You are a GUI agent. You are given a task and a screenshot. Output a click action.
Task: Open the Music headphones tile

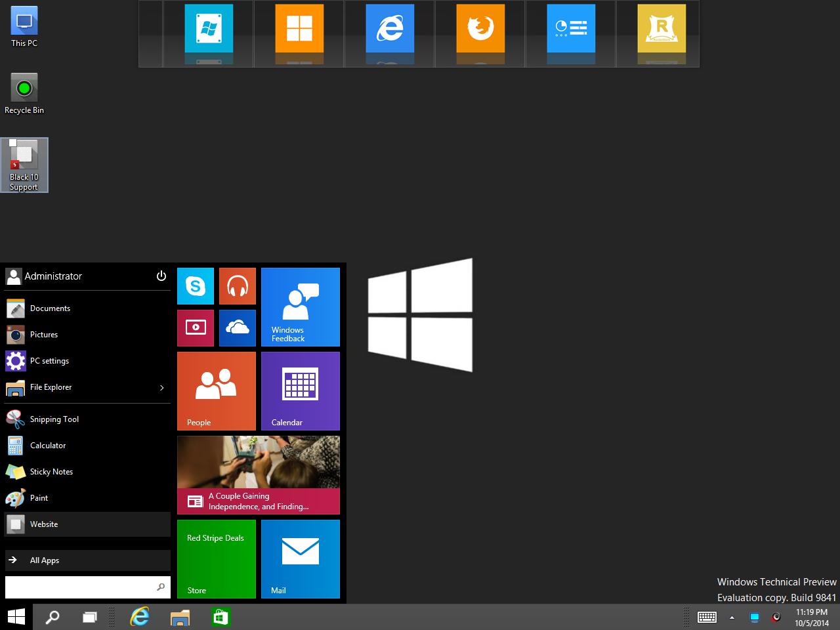pyautogui.click(x=238, y=286)
